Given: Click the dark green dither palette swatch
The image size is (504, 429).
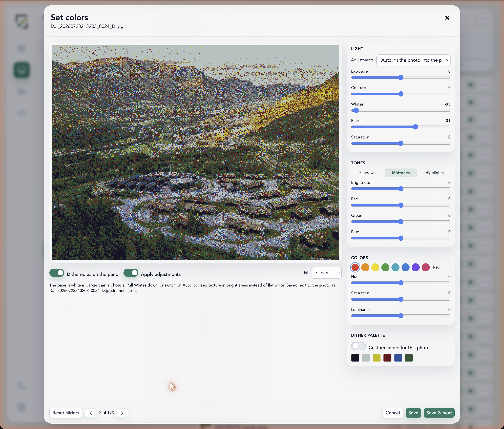Looking at the screenshot, I should click(409, 358).
